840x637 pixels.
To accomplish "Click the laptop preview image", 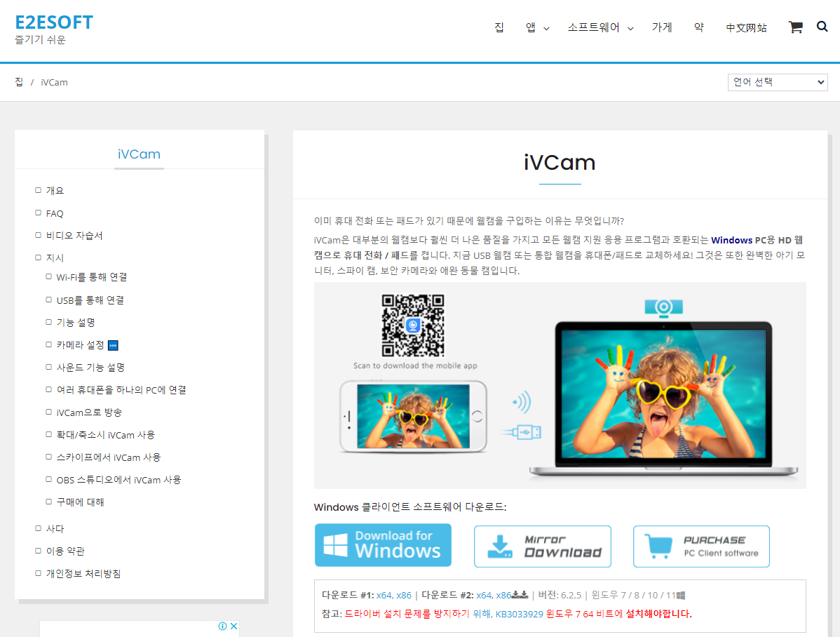I will pyautogui.click(x=664, y=399).
